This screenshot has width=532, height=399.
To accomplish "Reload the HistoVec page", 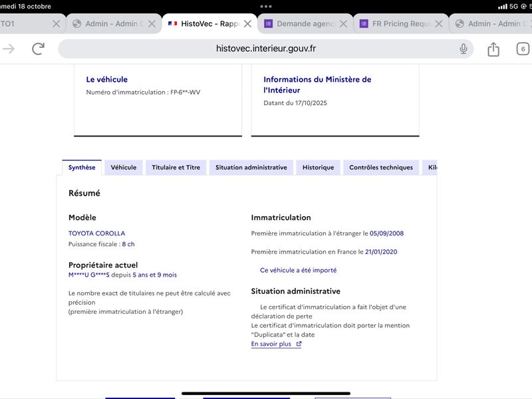I will (x=39, y=49).
